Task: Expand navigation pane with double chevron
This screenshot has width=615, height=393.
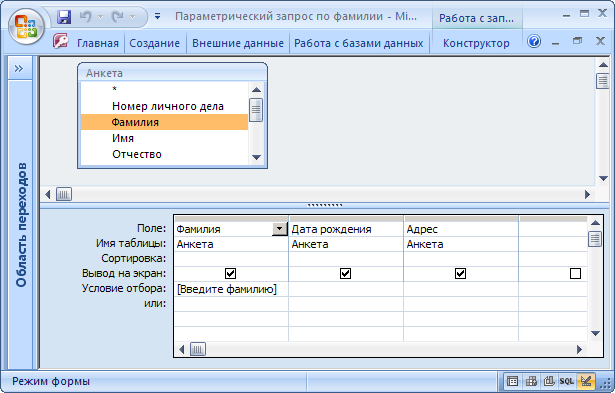Action: (19, 69)
